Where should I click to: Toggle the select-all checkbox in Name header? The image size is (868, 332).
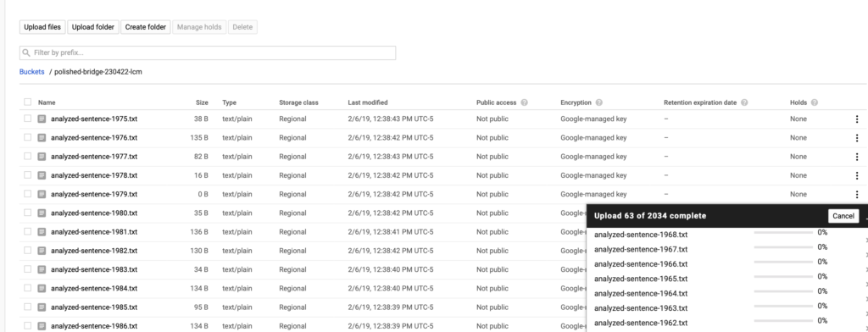click(28, 102)
